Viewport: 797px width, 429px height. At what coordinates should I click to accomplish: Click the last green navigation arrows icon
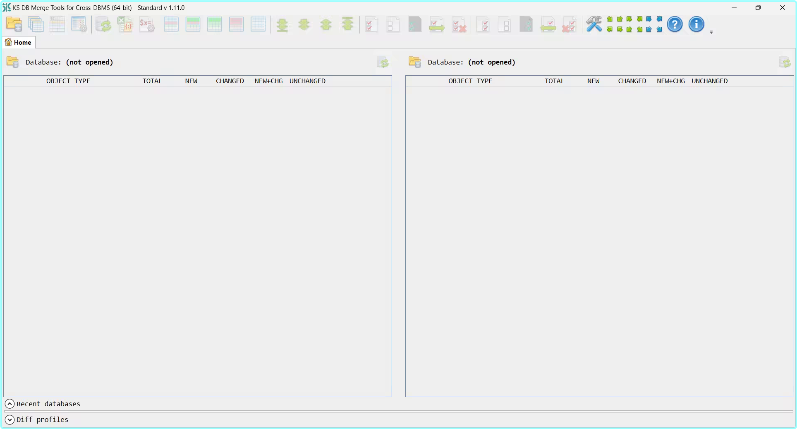pos(348,24)
